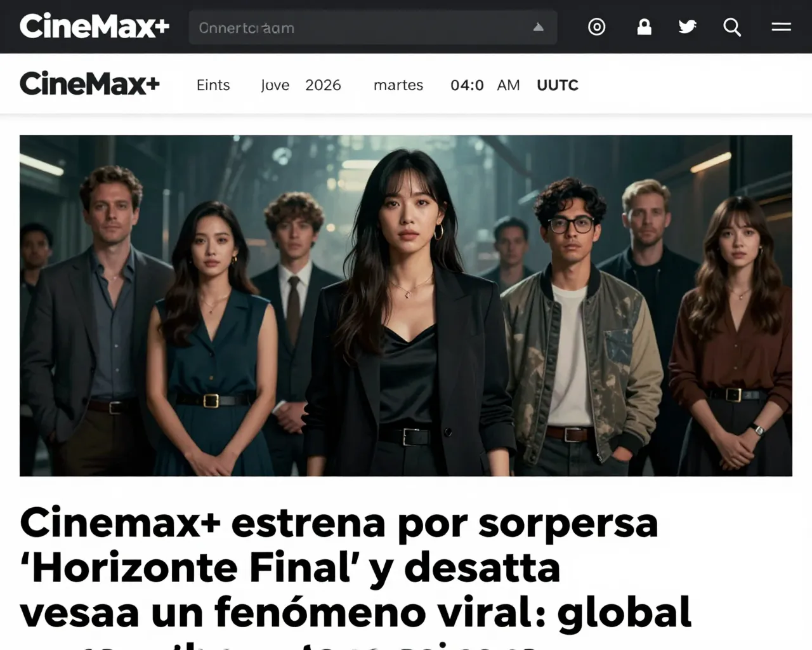This screenshot has height=650, width=812.
Task: Click the '04:0' time display
Action: point(467,85)
